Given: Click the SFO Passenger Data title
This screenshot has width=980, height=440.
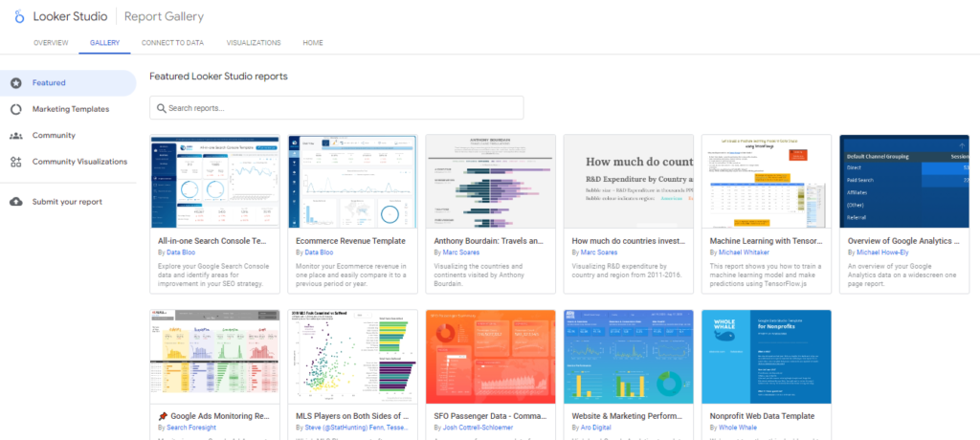Looking at the screenshot, I should click(x=490, y=416).
